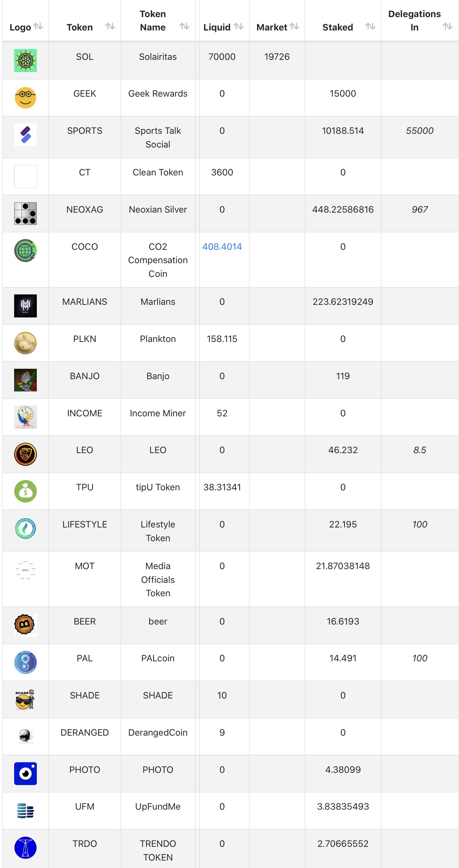Click the Marlians token logo
459x868 pixels.
tap(25, 306)
